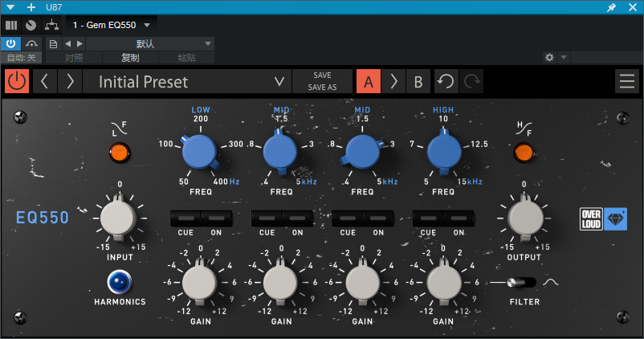Open the vertical bars panel icon
Viewport: 644px width, 339px height.
pyautogui.click(x=11, y=25)
